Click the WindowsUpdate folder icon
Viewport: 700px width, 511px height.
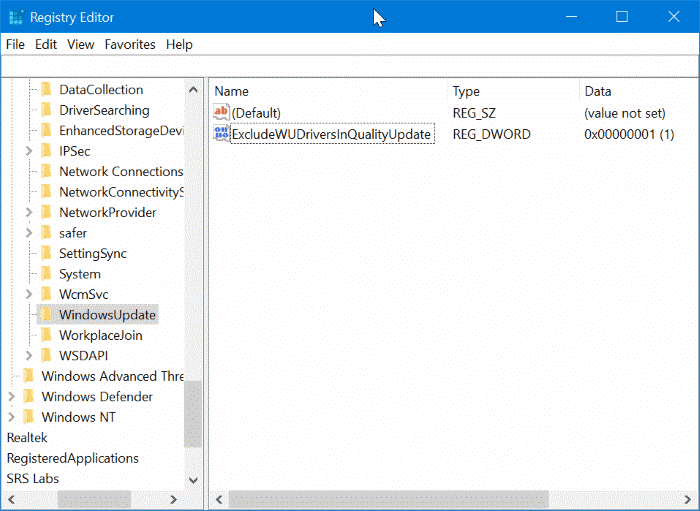(46, 315)
